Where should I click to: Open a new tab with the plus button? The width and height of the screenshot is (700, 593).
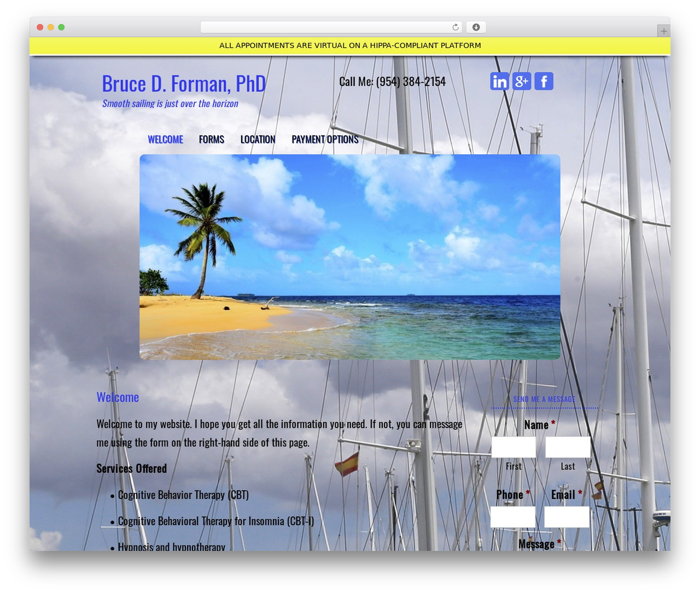(663, 31)
